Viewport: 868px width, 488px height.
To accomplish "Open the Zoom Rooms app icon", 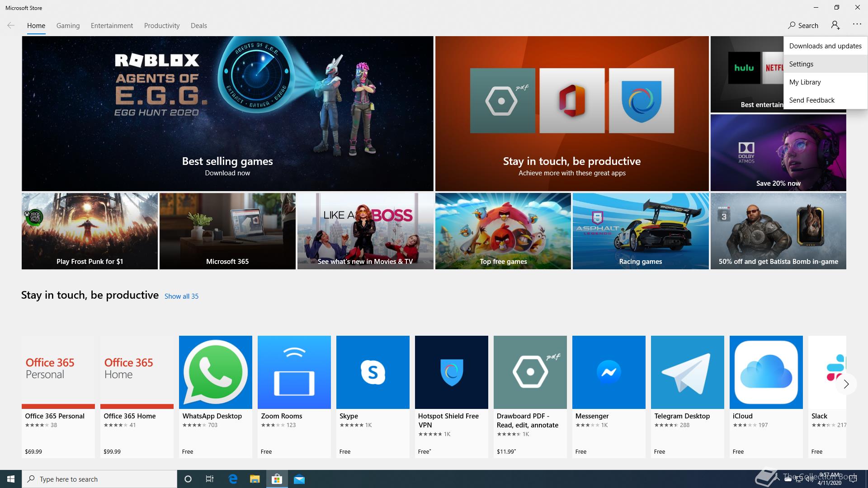I will point(294,372).
